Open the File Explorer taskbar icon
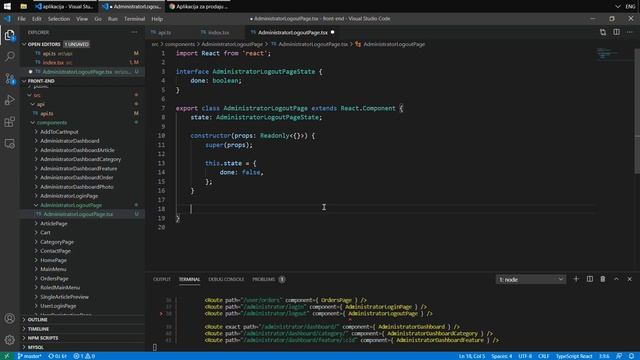Screen dimensions: 640x360 pos(24,6)
